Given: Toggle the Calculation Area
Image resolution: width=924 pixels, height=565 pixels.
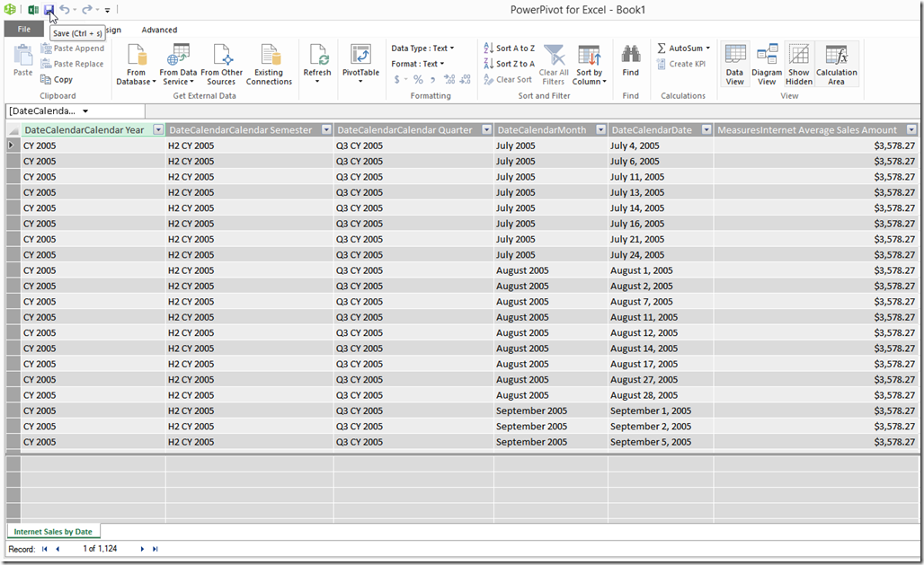Looking at the screenshot, I should pos(836,64).
